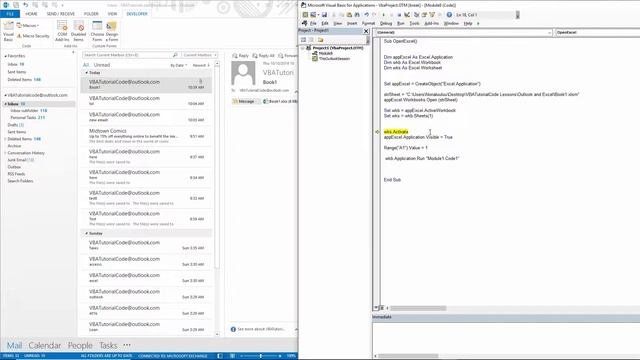
Task: Open the Book1.xlsx attachment
Action: (x=281, y=101)
